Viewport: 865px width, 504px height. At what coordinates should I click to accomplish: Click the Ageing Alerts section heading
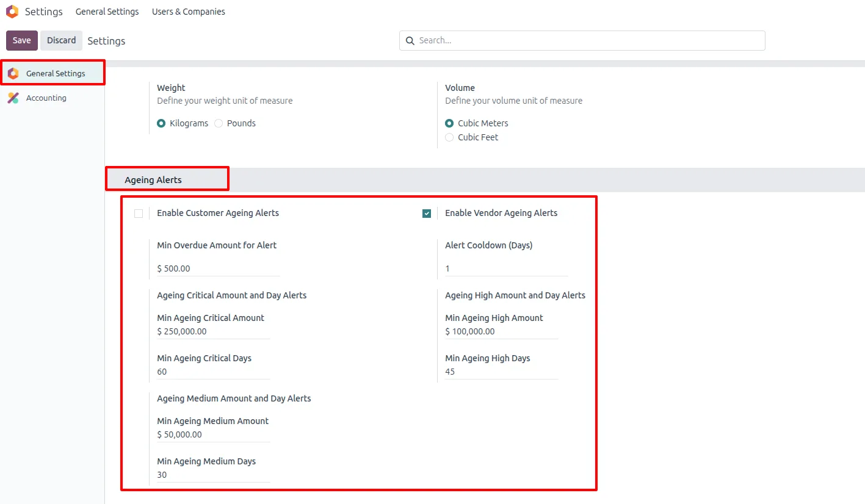153,180
